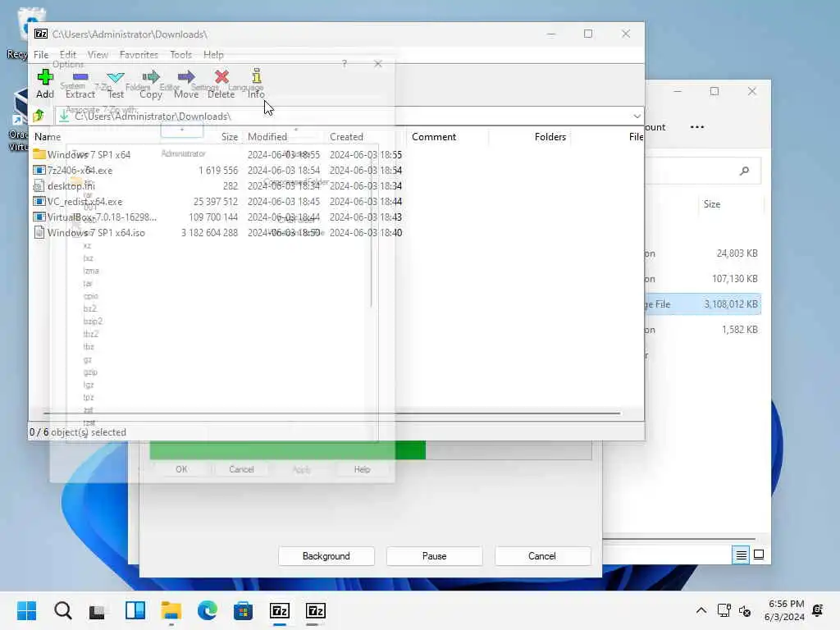Screen dimensions: 840x630
Task: Open See more options in Explorer window
Action: pyautogui.click(x=697, y=127)
